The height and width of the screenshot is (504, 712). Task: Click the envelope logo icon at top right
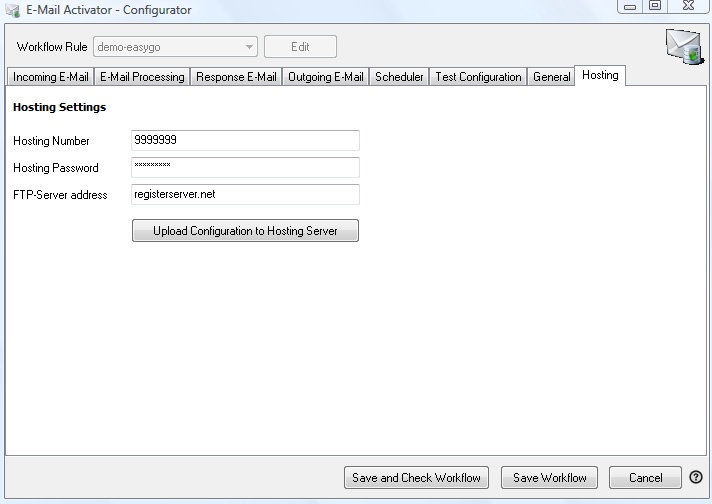684,47
